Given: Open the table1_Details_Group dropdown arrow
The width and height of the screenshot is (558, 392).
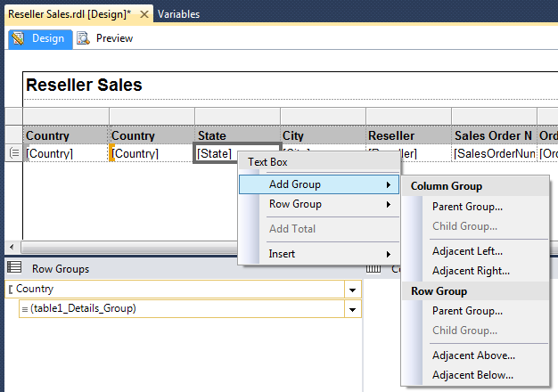Looking at the screenshot, I should (x=353, y=309).
